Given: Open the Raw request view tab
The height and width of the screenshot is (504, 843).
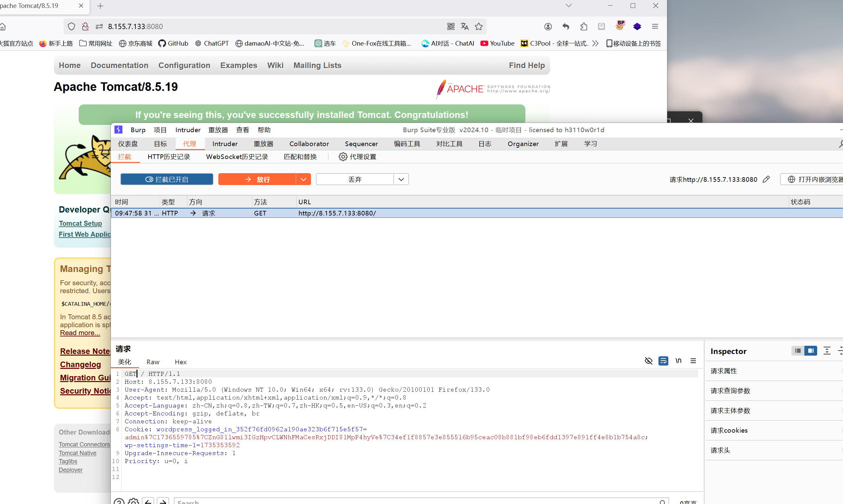Looking at the screenshot, I should click(153, 362).
